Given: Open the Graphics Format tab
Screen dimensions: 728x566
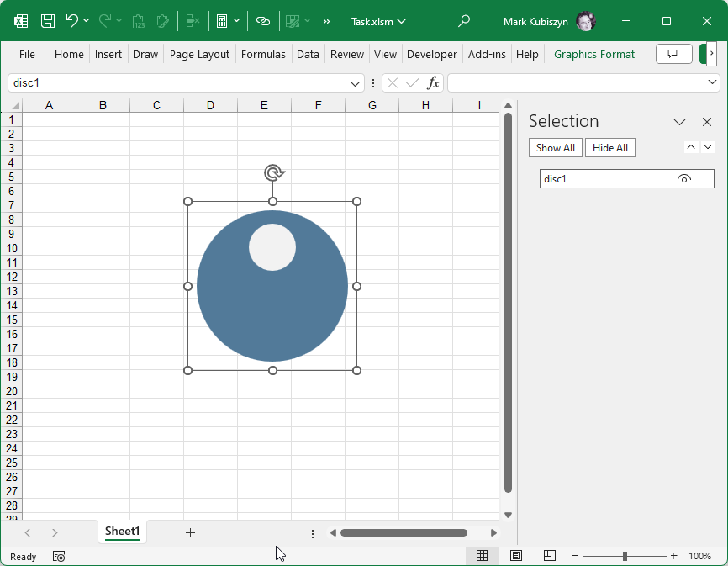Looking at the screenshot, I should point(594,54).
